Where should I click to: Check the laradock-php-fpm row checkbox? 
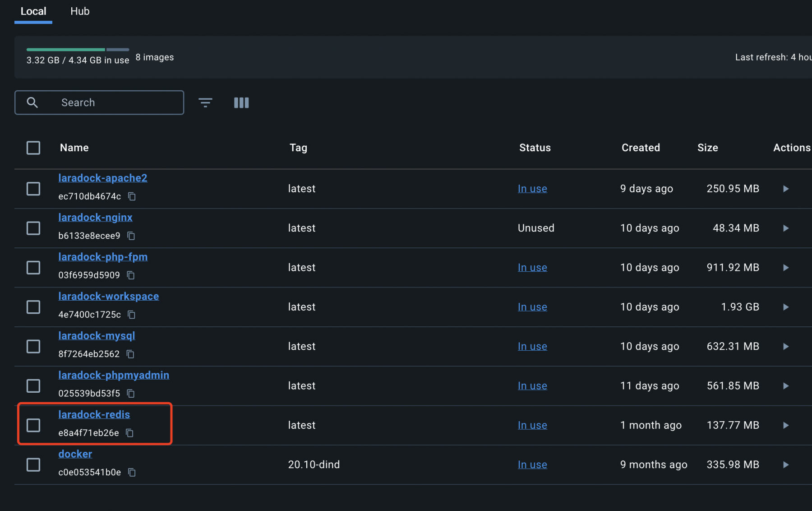pos(33,268)
